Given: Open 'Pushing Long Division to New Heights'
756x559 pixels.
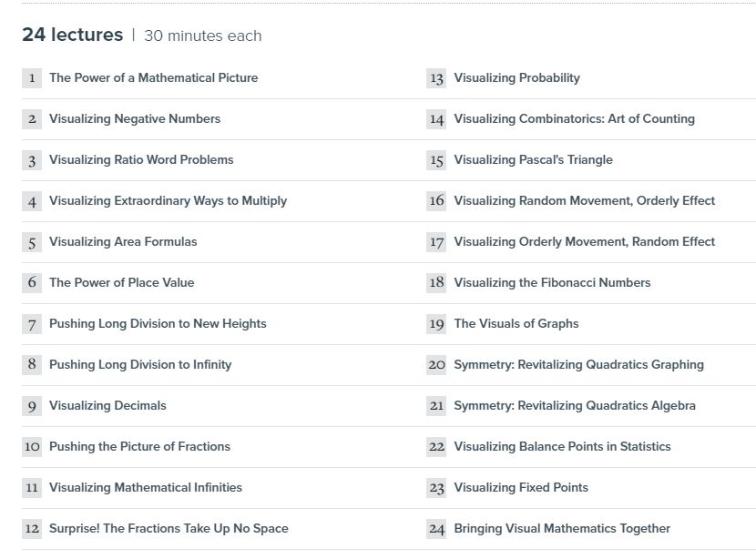Looking at the screenshot, I should coord(158,324).
